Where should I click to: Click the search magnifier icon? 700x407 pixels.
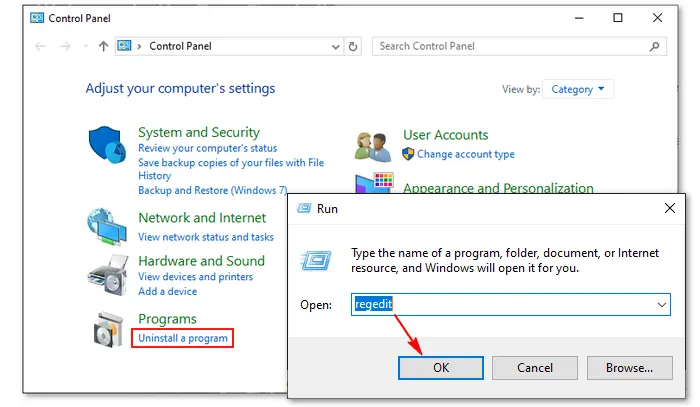coord(655,46)
